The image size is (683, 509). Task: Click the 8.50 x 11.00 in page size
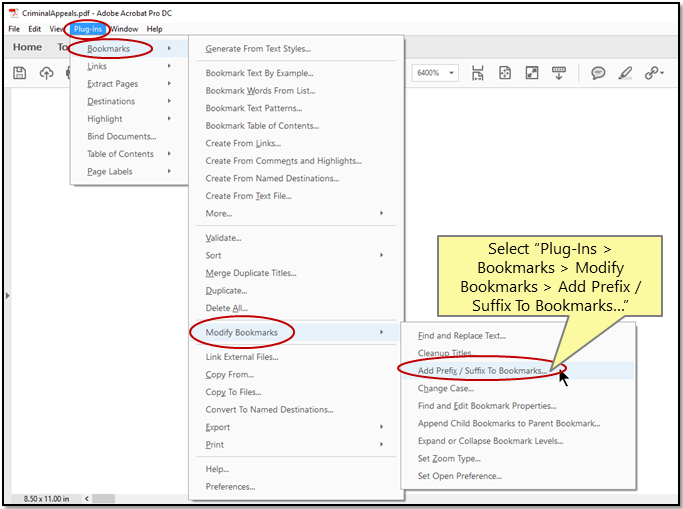[x=46, y=499]
